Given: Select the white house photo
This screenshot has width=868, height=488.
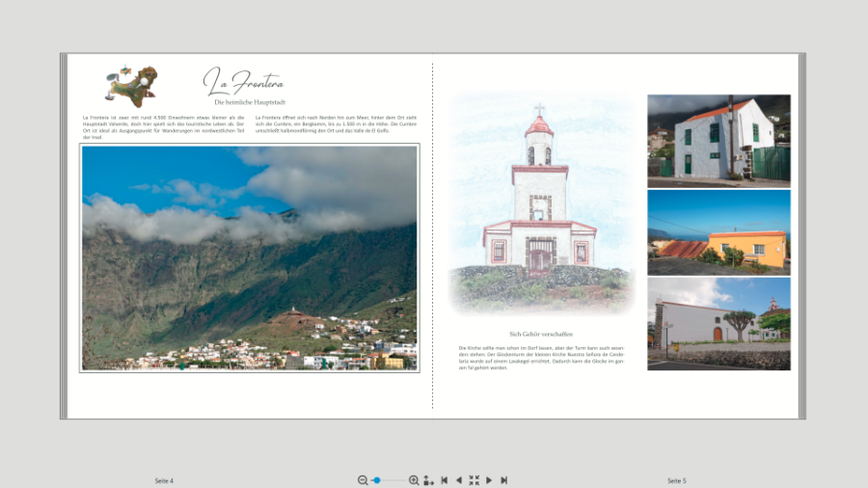Looking at the screenshot, I should [719, 141].
